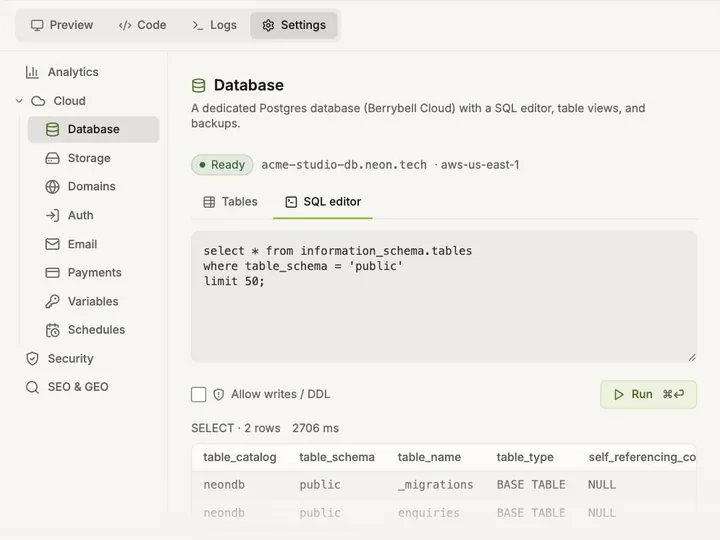The width and height of the screenshot is (720, 540).
Task: Click the Tables grid icon
Action: point(209,202)
